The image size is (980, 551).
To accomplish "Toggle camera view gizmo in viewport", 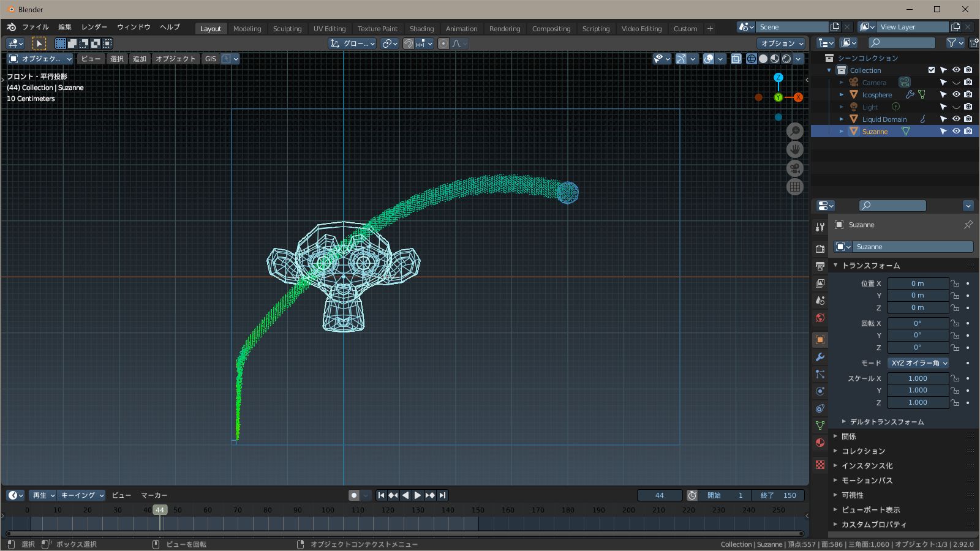I will (795, 168).
